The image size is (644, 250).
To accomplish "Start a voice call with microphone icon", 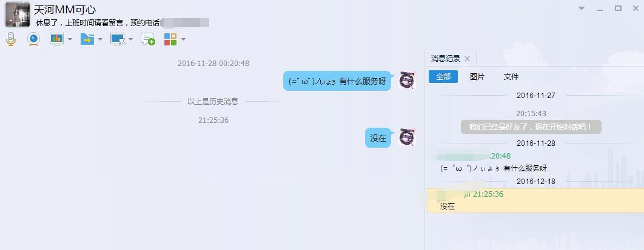I will [x=11, y=39].
